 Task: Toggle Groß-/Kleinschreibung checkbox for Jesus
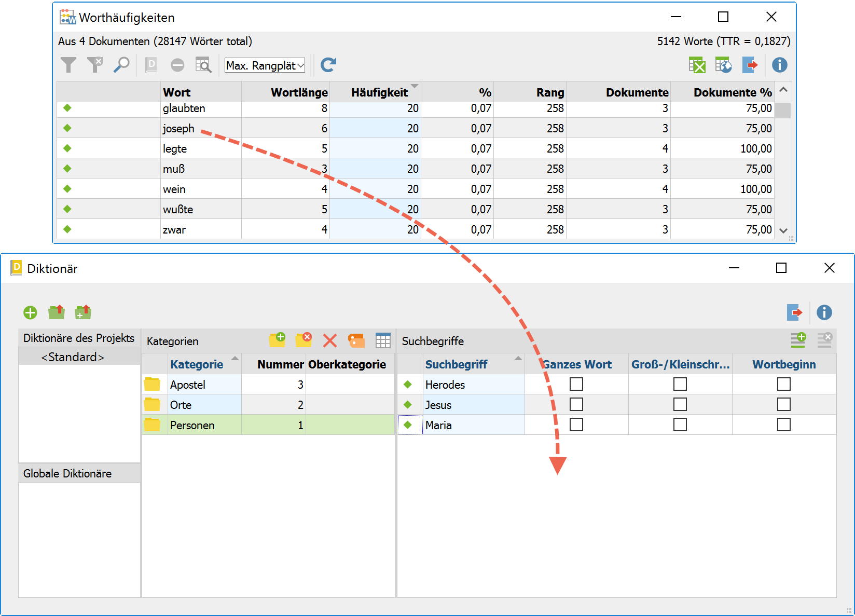[680, 404]
